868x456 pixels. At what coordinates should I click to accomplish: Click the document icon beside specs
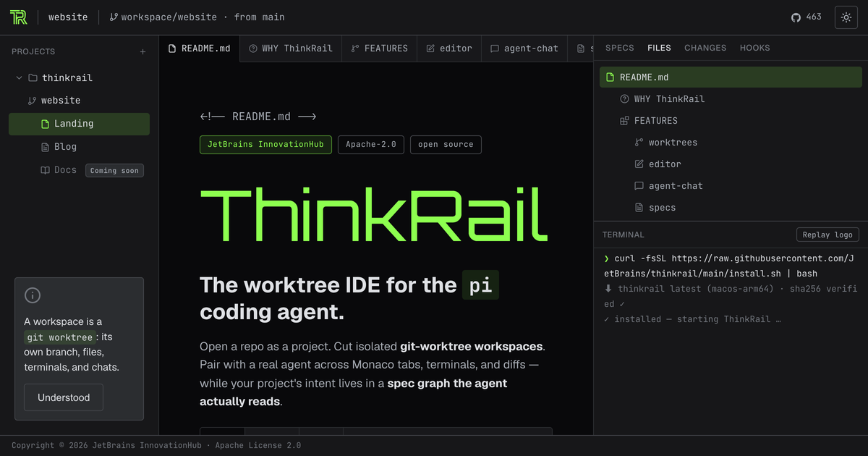click(639, 208)
